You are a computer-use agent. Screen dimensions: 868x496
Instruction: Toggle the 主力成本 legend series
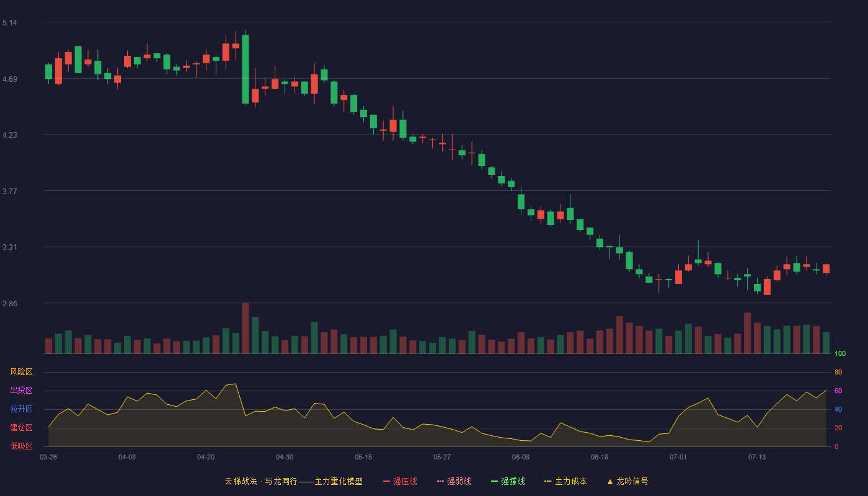tap(565, 481)
